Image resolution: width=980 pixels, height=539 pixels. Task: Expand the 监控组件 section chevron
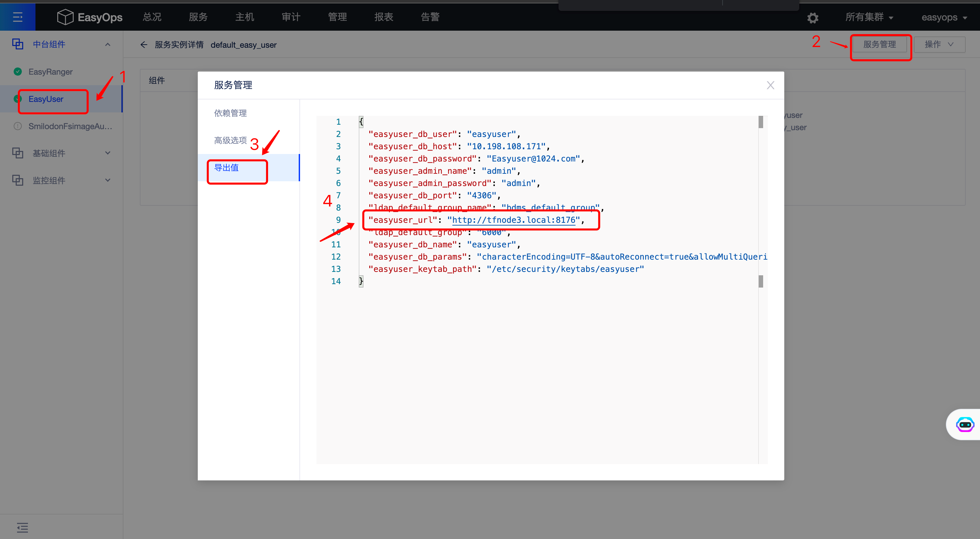coord(108,180)
